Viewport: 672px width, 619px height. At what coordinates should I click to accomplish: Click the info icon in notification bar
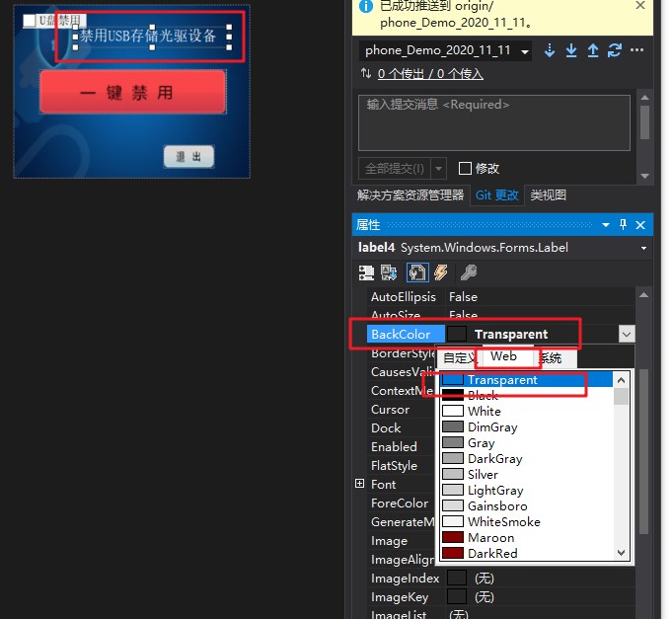(365, 6)
